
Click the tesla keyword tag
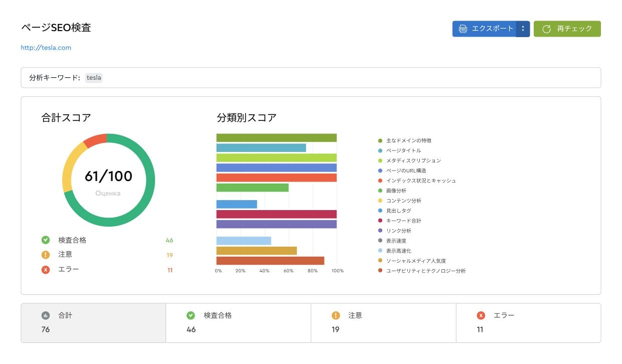click(x=94, y=78)
